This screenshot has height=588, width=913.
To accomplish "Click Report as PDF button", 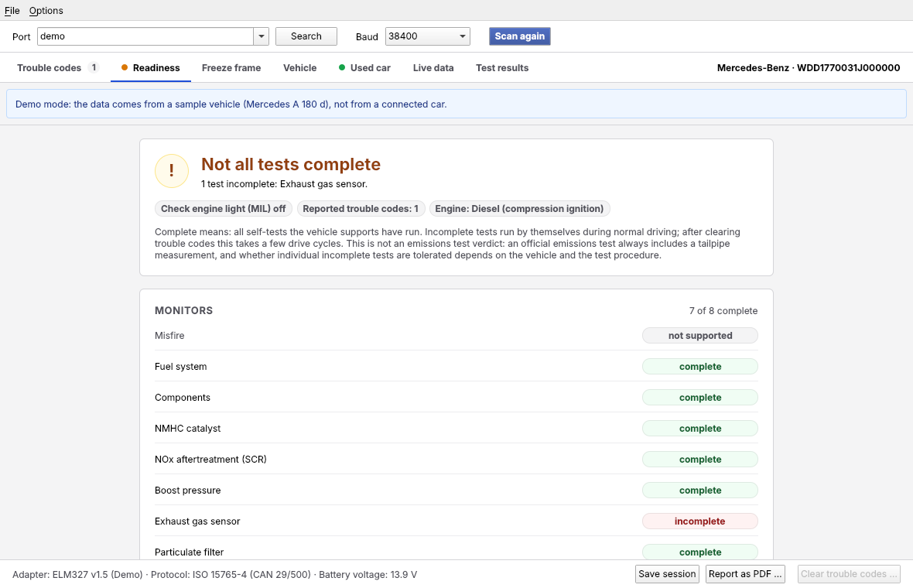I will pyautogui.click(x=745, y=574).
